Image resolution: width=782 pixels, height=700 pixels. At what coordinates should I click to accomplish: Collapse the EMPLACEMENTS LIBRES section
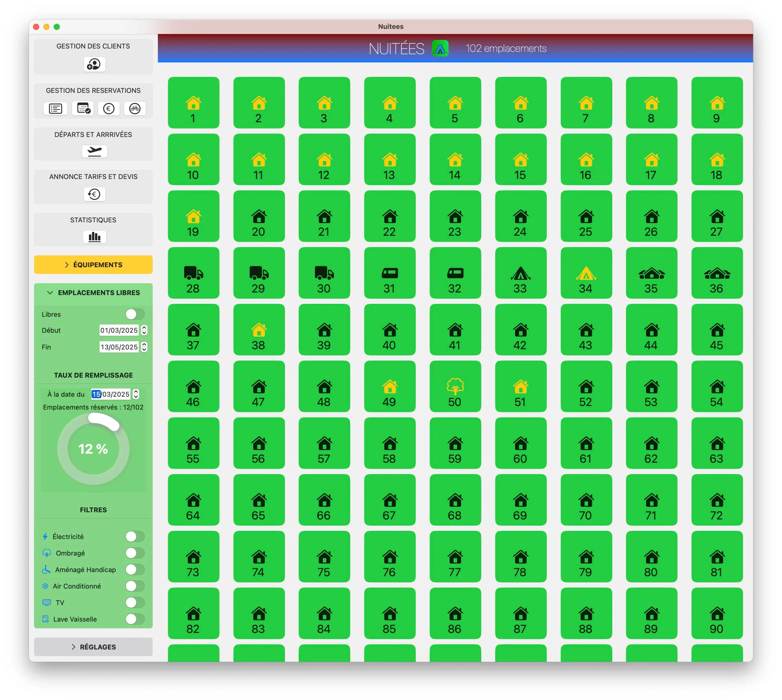point(93,293)
